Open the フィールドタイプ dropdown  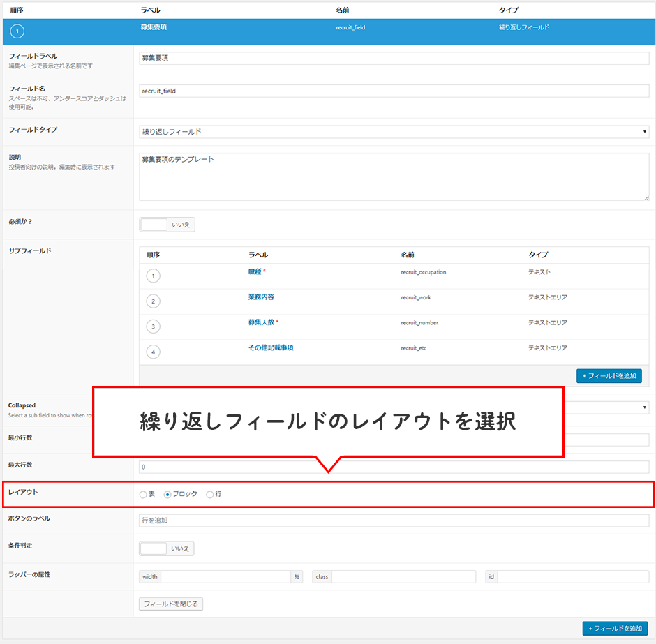394,132
